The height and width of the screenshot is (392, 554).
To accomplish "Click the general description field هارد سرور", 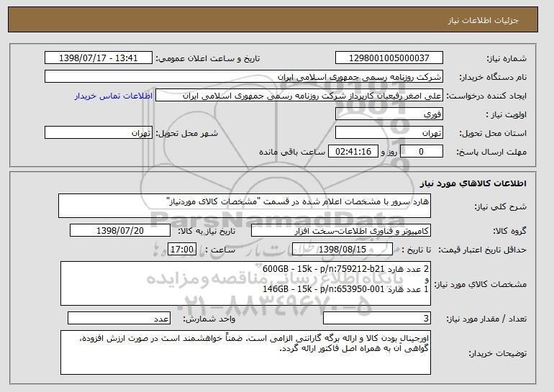I will [245, 206].
